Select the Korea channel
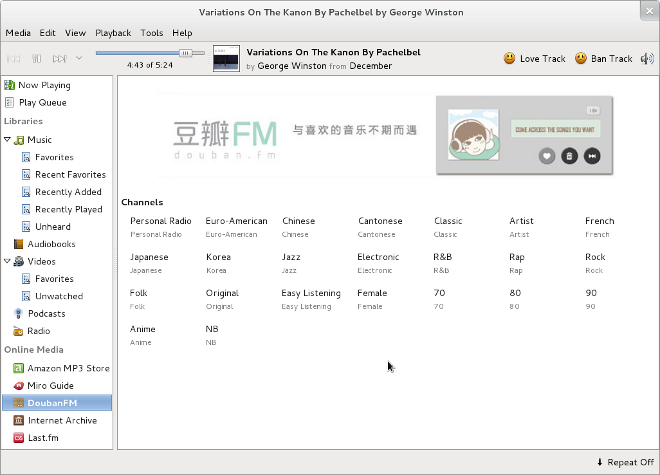Viewport: 660px width, 475px height. pos(218,263)
